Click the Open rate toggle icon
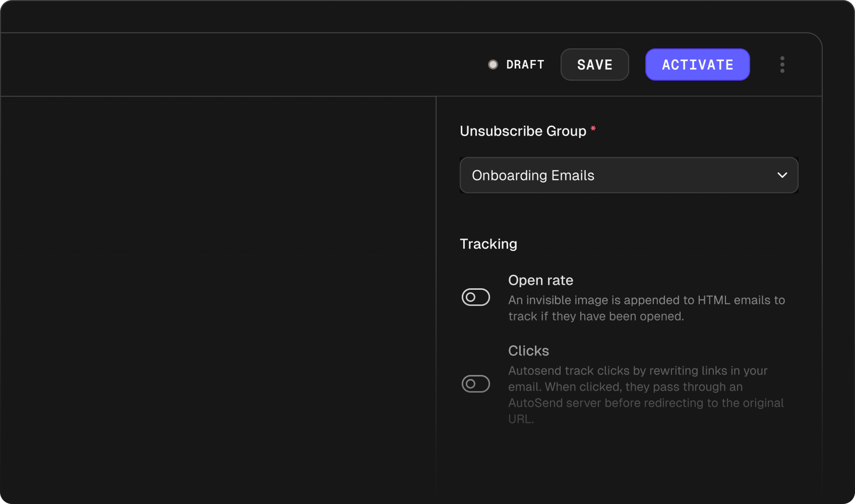This screenshot has height=504, width=855. 475,297
